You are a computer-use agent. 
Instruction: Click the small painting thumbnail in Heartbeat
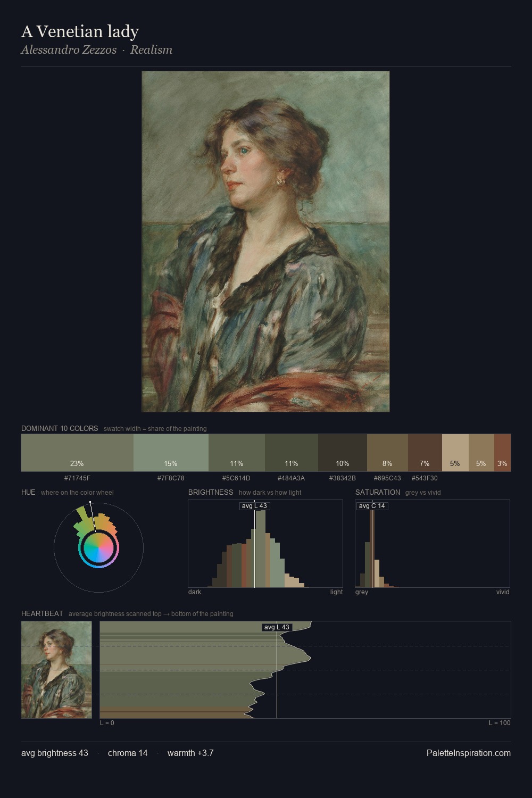point(56,670)
